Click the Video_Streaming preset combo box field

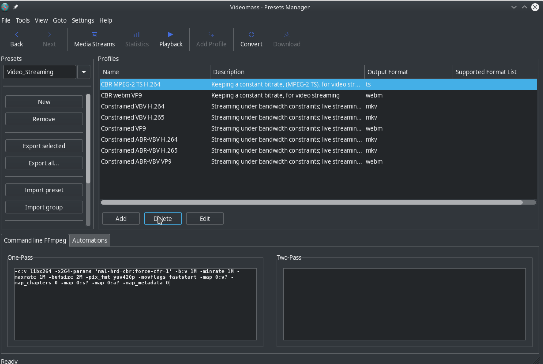(x=40, y=72)
